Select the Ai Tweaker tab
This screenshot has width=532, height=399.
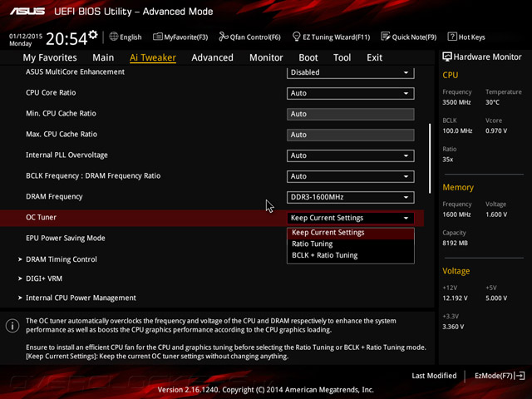coord(153,57)
